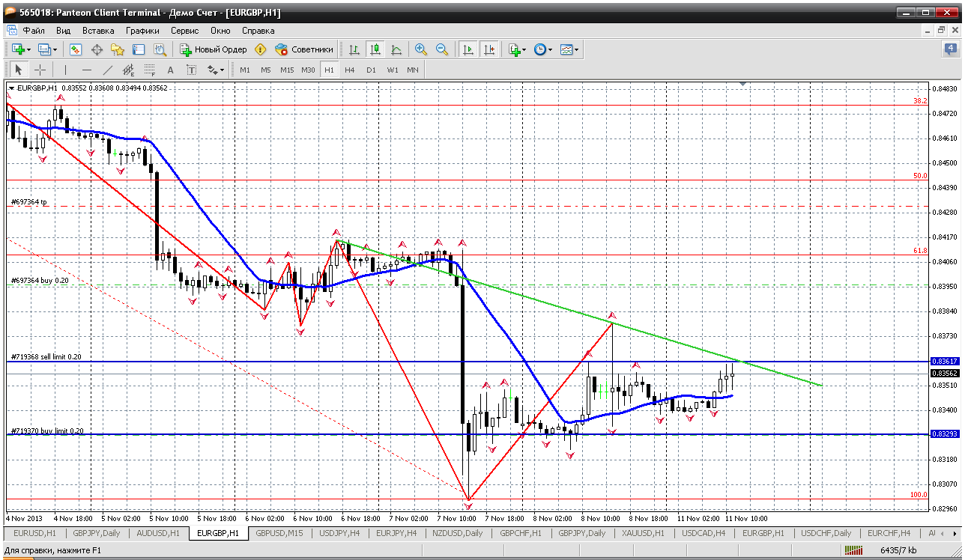This screenshot has height=560, width=965.
Task: Open the Periods clock dropdown
Action: point(542,49)
